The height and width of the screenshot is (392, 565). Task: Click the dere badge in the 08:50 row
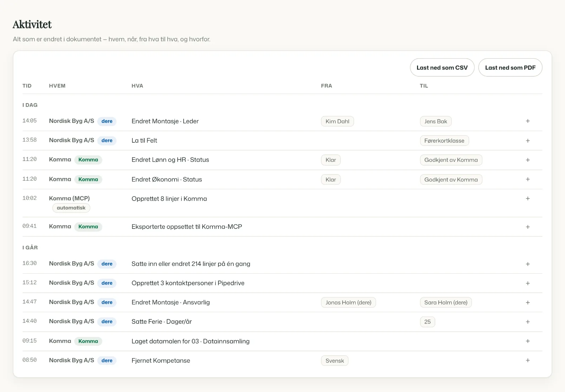(x=107, y=361)
